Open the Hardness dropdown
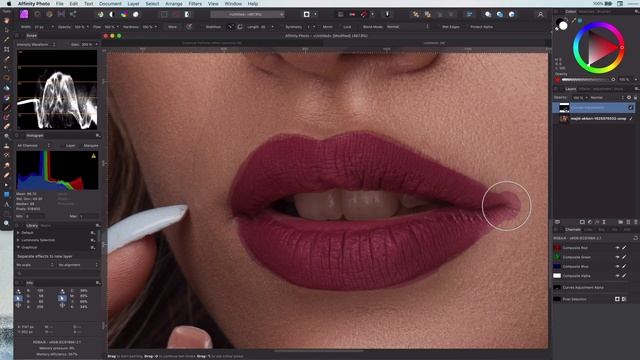Viewport: 640px width, 360px height. 156,27
